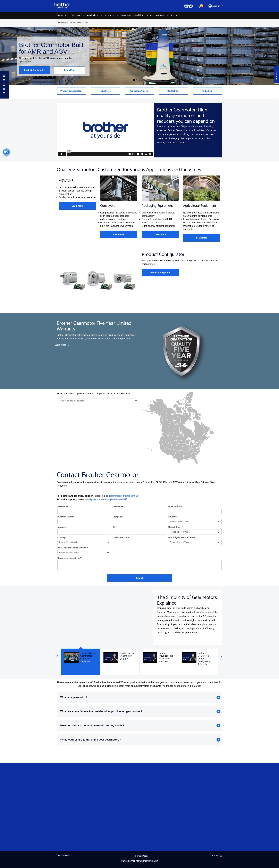This screenshot has height=868, width=279.
Task: Open the video settings gear
Action: coord(138,154)
